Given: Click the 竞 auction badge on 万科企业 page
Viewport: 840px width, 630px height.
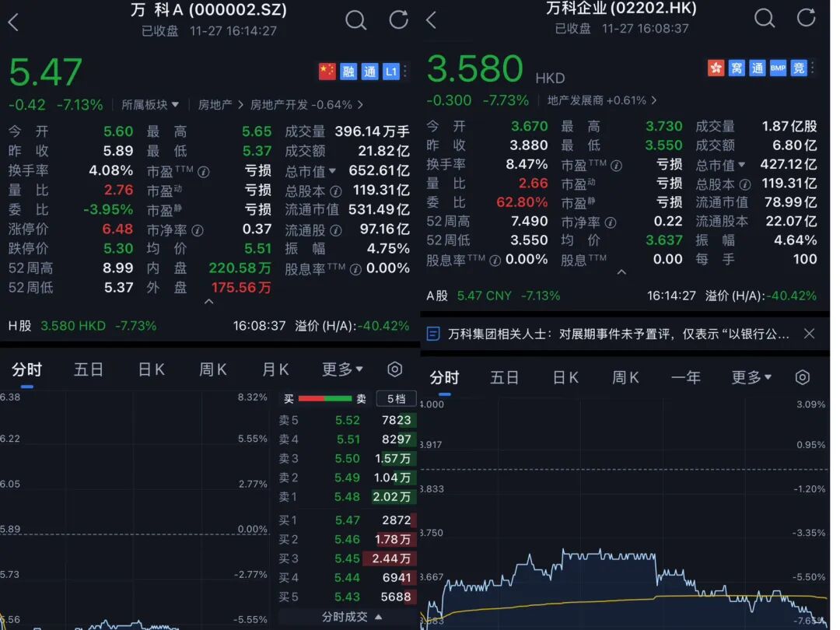Looking at the screenshot, I should (x=798, y=68).
